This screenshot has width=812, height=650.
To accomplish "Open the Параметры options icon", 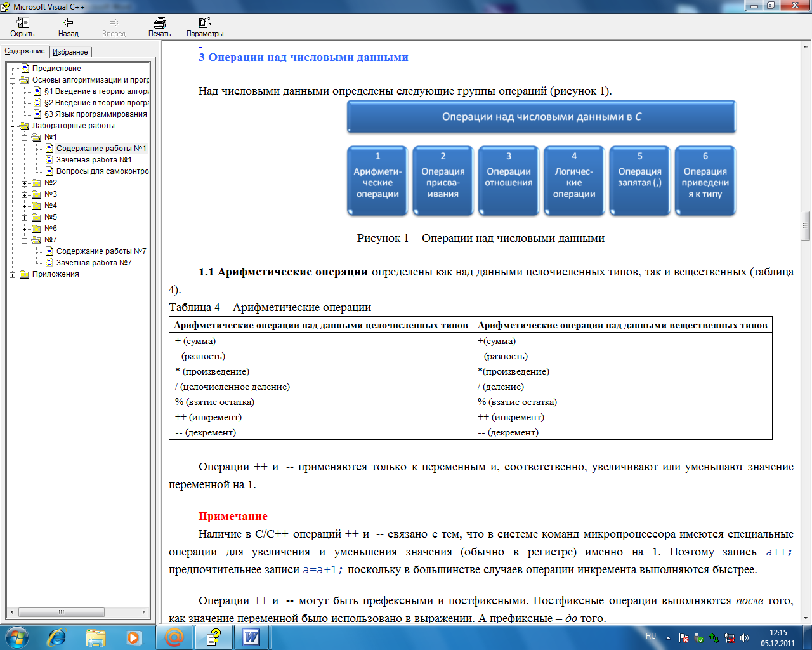I will 205,23.
